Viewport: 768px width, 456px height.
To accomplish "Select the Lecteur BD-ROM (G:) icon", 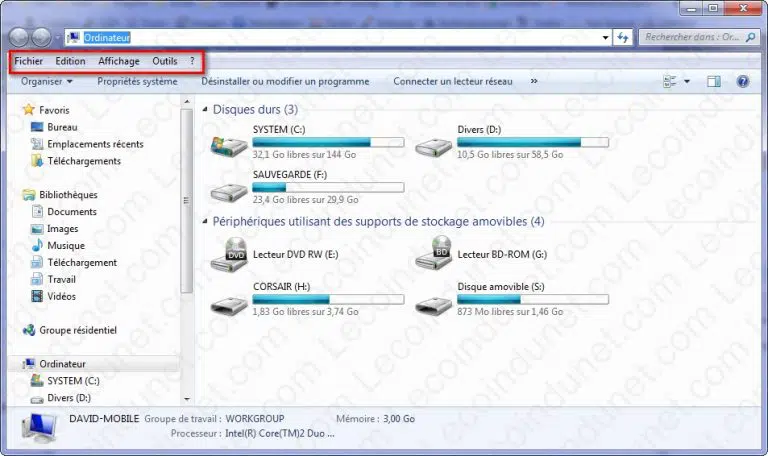I will 433,253.
